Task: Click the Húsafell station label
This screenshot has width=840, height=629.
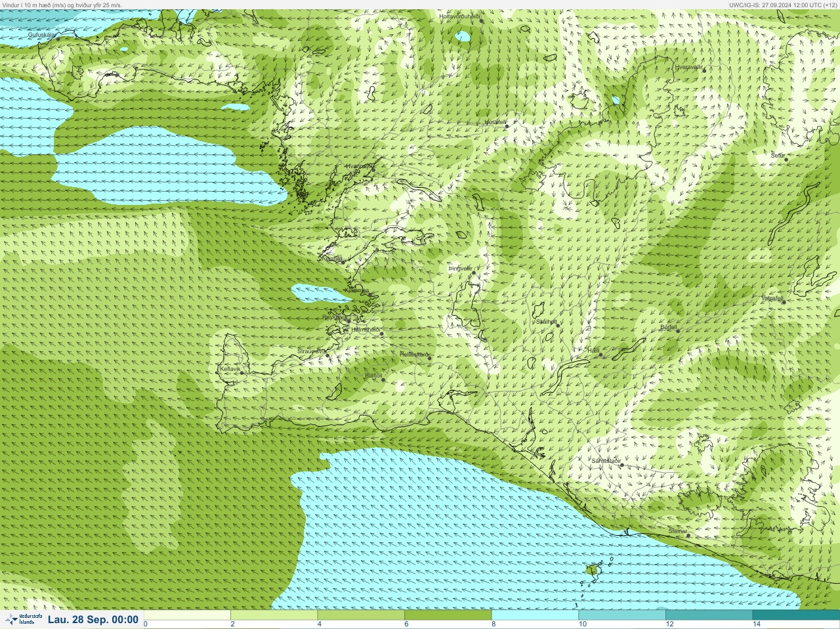Action: coord(495,122)
